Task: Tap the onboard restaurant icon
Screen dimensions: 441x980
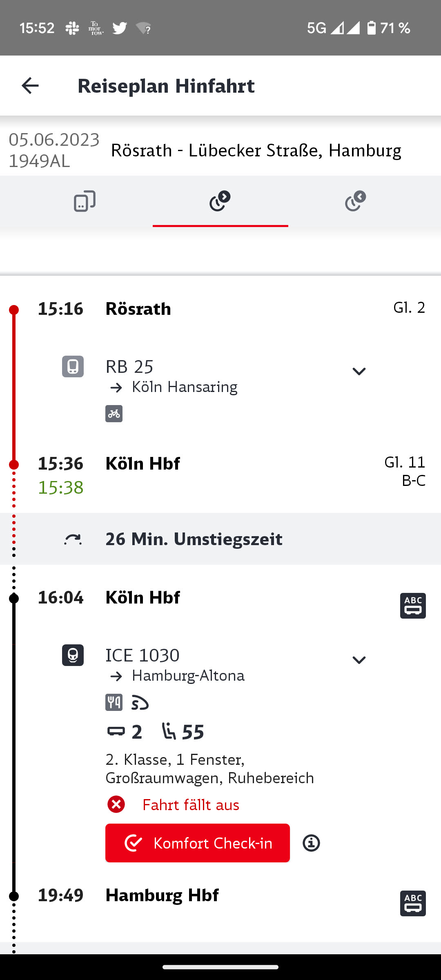Action: tap(114, 703)
